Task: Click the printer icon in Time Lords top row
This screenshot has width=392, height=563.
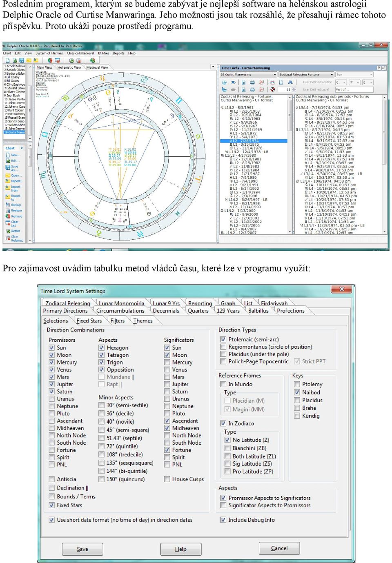Action: pyautogui.click(x=252, y=82)
